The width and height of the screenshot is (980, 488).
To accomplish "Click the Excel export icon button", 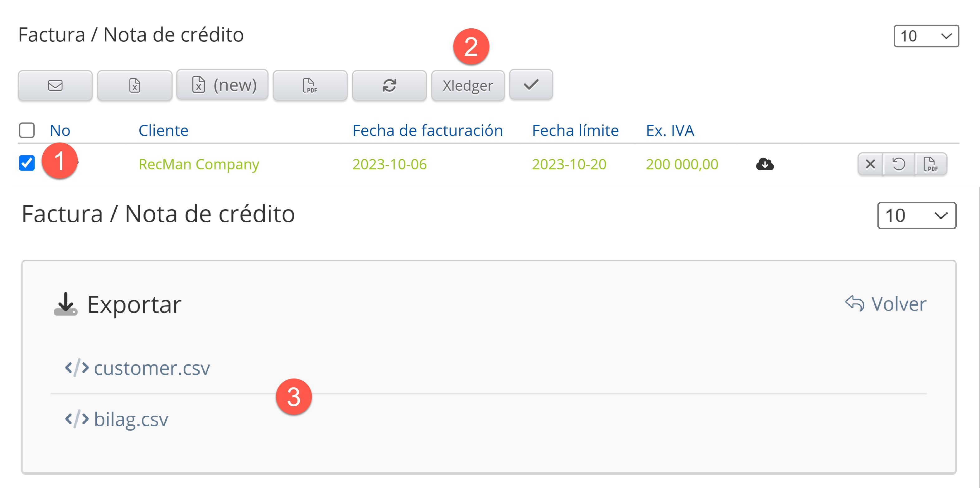I will point(135,85).
